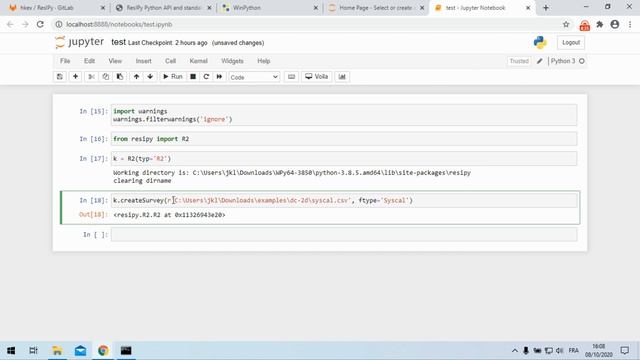Open File Explorer from the taskbar

57,350
